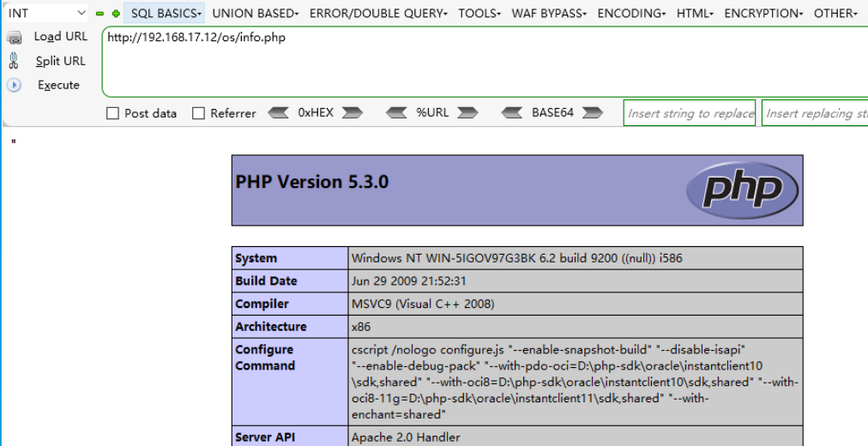Click the Windows NT system value
Viewport: 868px width, 446px height.
[x=516, y=258]
